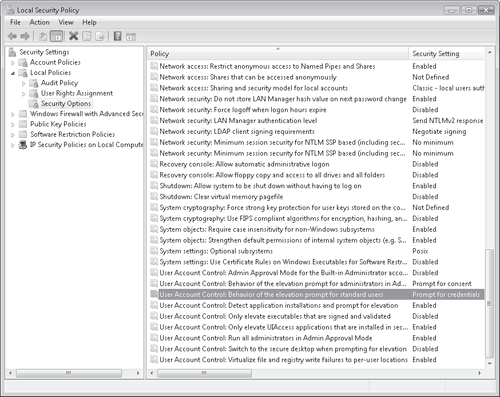500x397 pixels.
Task: Click icon beside UAC Detect application installations policy
Action: (154, 305)
